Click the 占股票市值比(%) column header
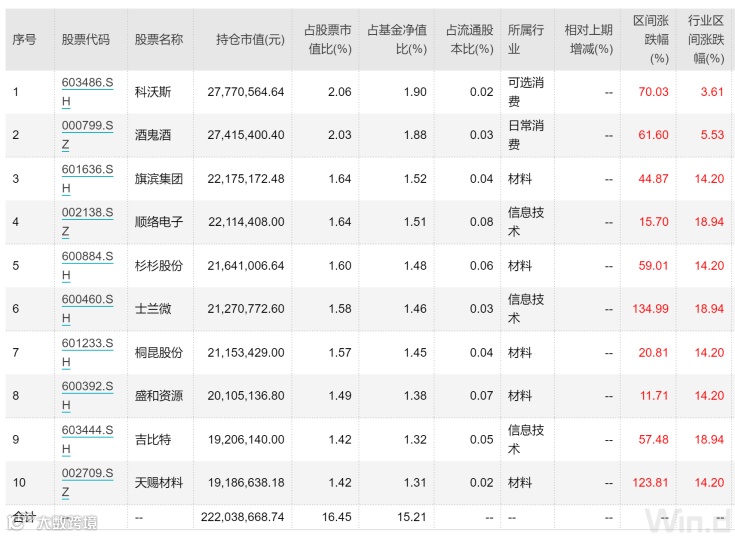The height and width of the screenshot is (537, 735). [328, 39]
